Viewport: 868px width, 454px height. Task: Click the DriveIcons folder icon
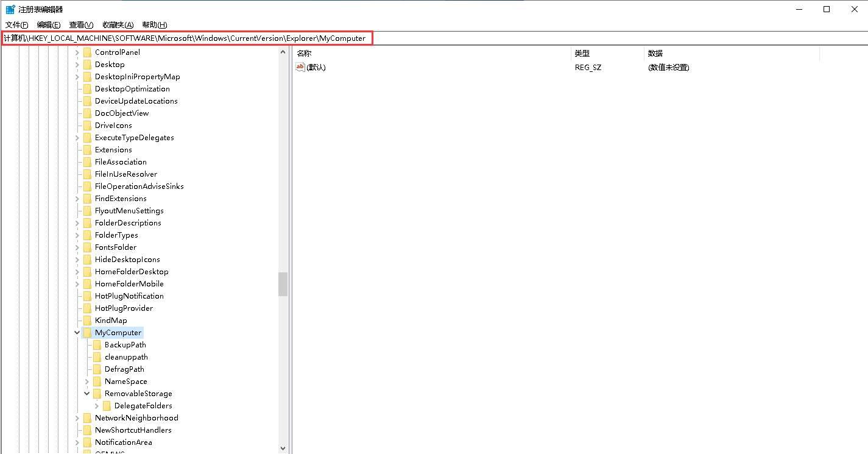pyautogui.click(x=87, y=126)
